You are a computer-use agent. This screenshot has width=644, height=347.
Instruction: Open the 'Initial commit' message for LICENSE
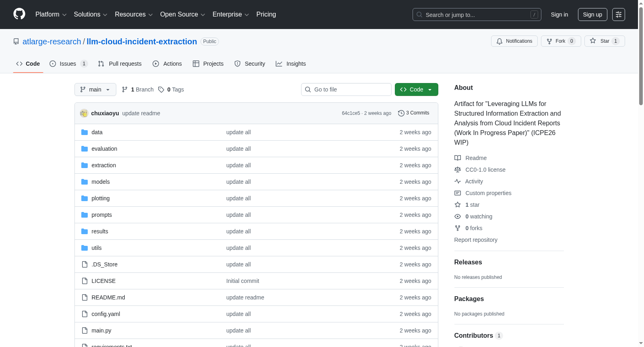(x=243, y=281)
